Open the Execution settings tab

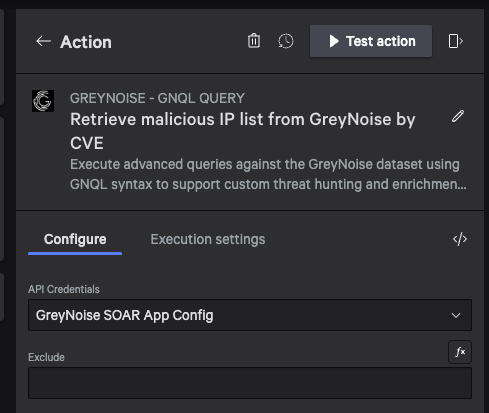tap(208, 239)
